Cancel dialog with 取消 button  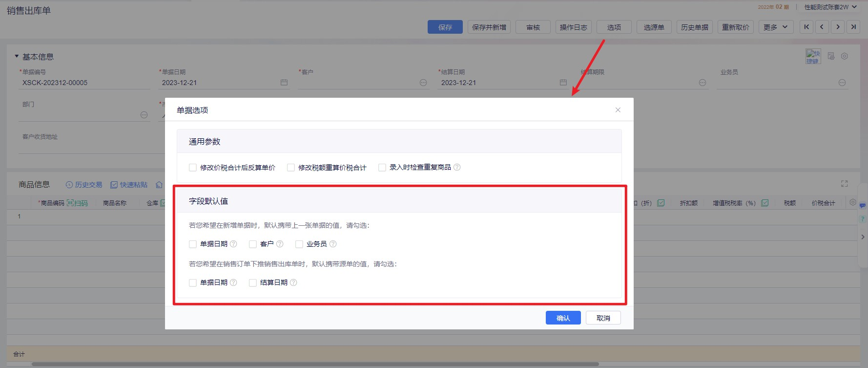(603, 318)
